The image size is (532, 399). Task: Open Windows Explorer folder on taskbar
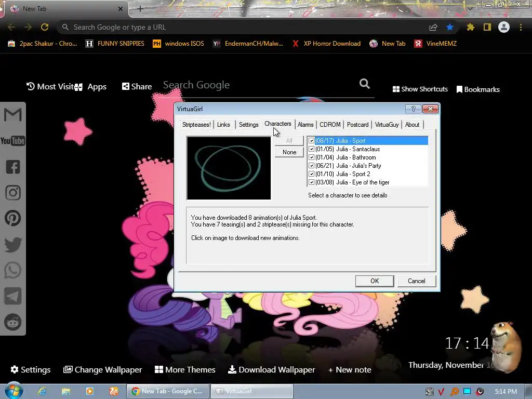tap(66, 391)
